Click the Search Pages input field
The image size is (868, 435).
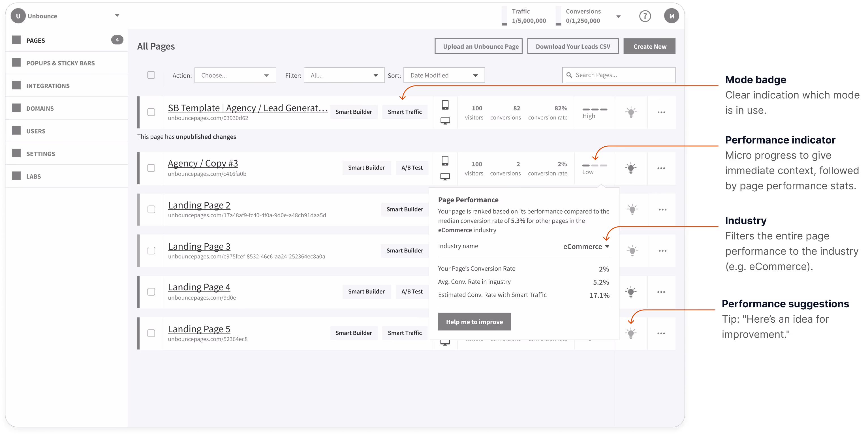619,75
